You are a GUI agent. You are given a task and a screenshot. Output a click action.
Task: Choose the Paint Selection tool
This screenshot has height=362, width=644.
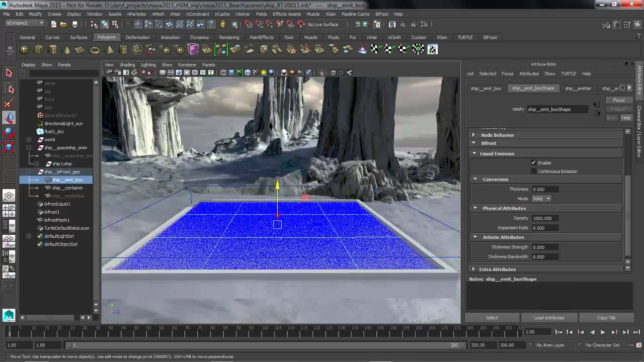(9, 104)
